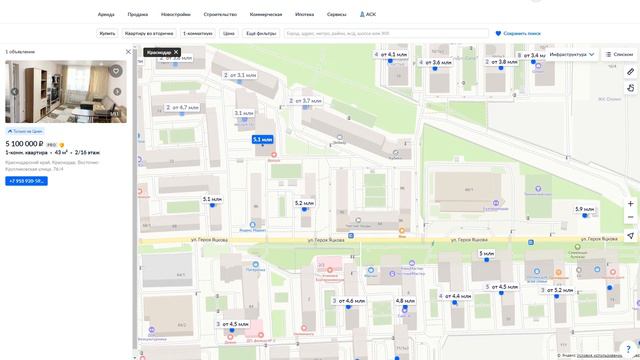Switch to Списком list view
640x360 pixels.
[x=620, y=54]
